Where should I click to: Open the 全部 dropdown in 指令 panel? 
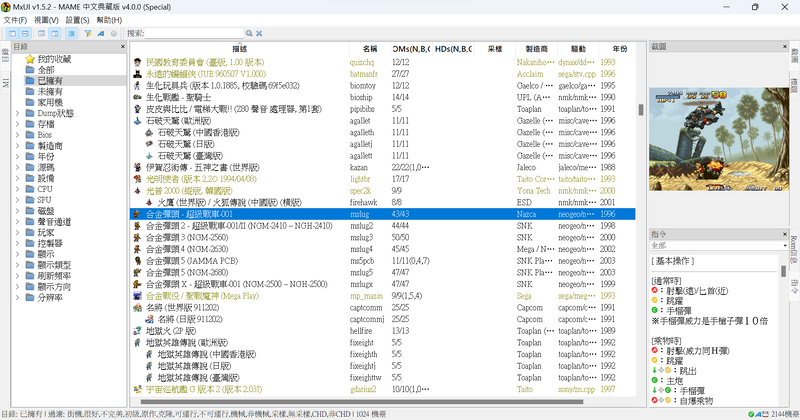(719, 245)
